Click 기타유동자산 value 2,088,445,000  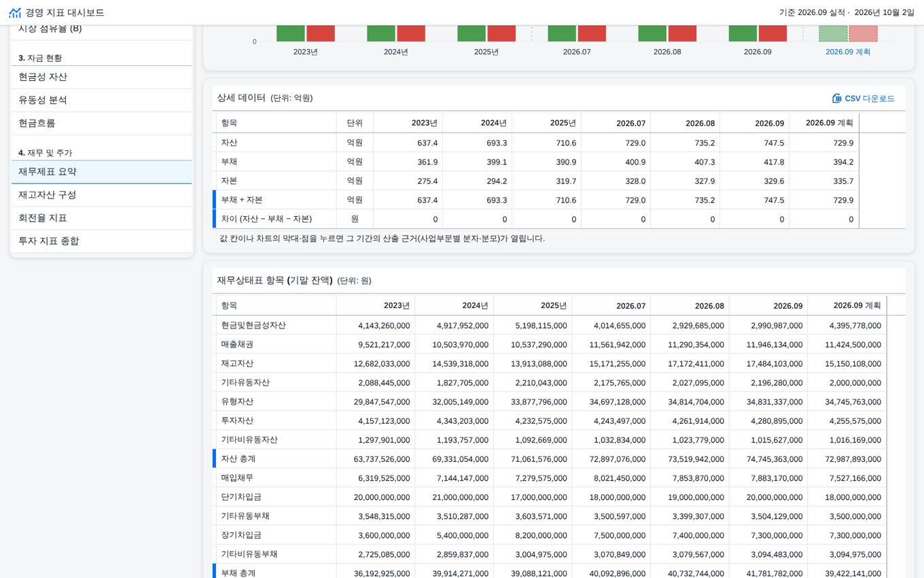[376, 383]
